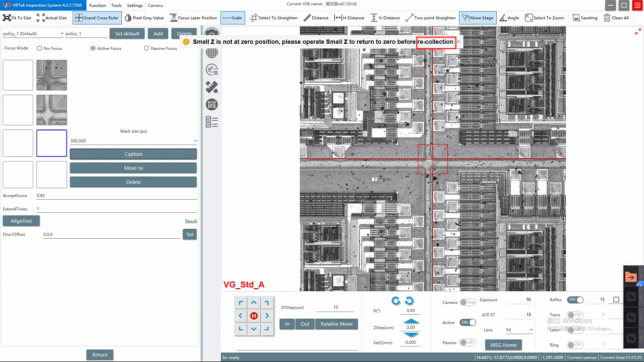Open the Settings menu
The height and width of the screenshot is (362, 644).
(x=135, y=5)
